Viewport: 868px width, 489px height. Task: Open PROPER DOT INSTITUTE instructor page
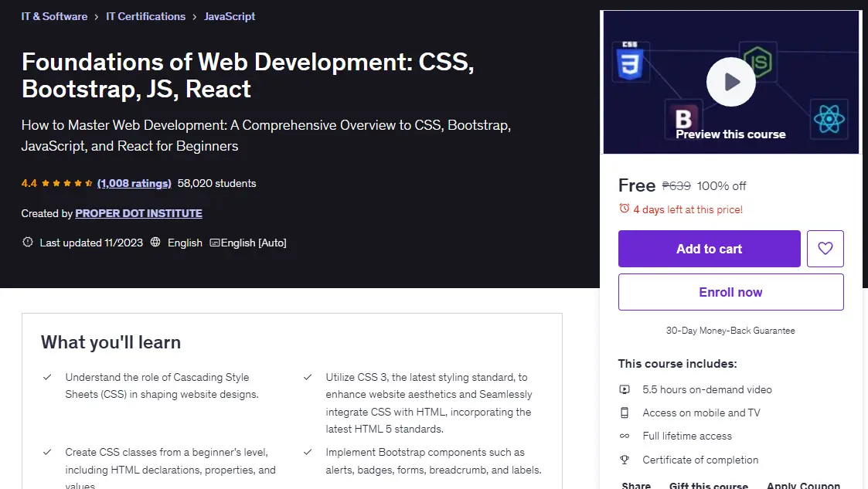[138, 213]
